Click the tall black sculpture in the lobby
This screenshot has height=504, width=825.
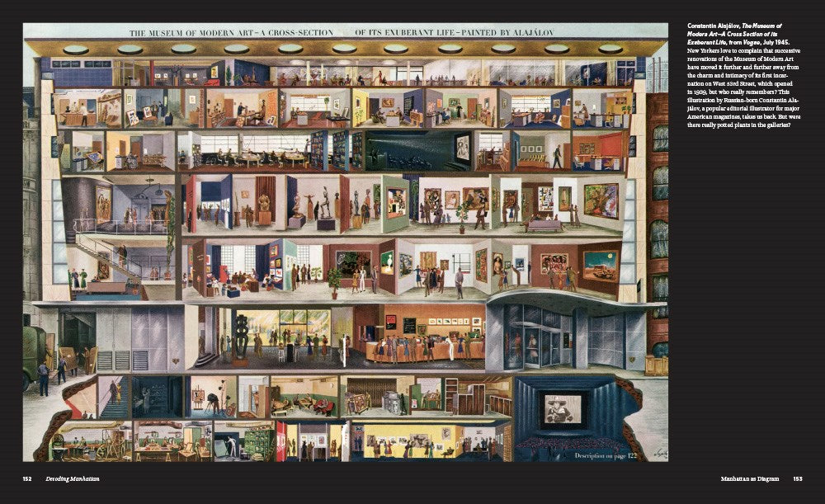240,334
